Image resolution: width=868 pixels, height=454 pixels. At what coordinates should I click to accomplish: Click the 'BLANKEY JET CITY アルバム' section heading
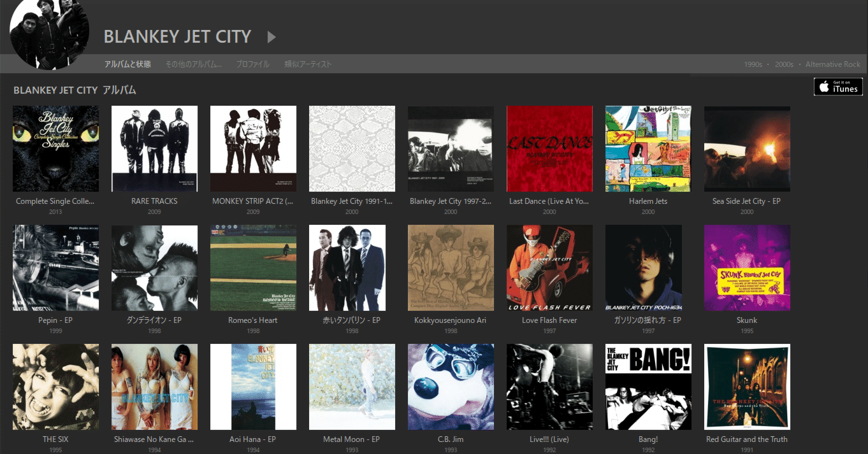pos(75,90)
